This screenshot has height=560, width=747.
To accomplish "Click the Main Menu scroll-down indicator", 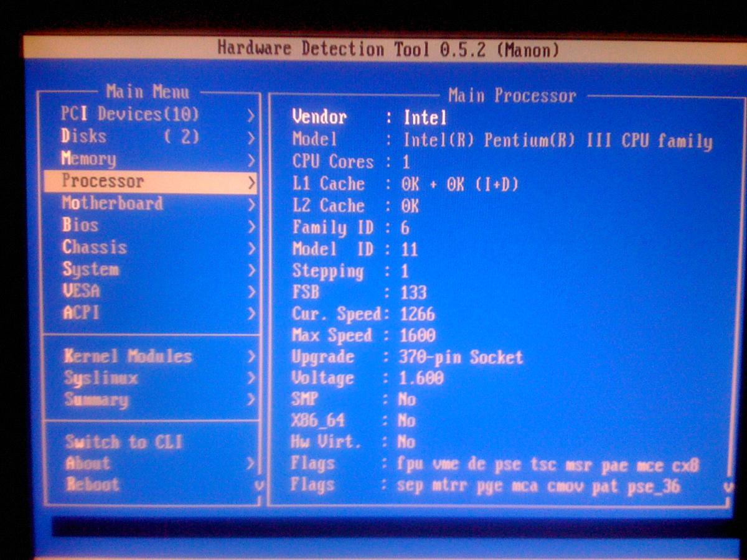I will (x=259, y=486).
